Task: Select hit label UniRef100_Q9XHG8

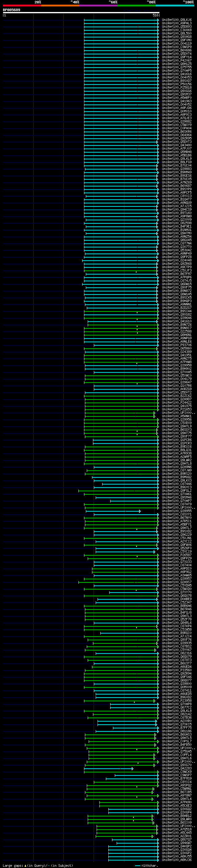Action: tap(177, 37)
